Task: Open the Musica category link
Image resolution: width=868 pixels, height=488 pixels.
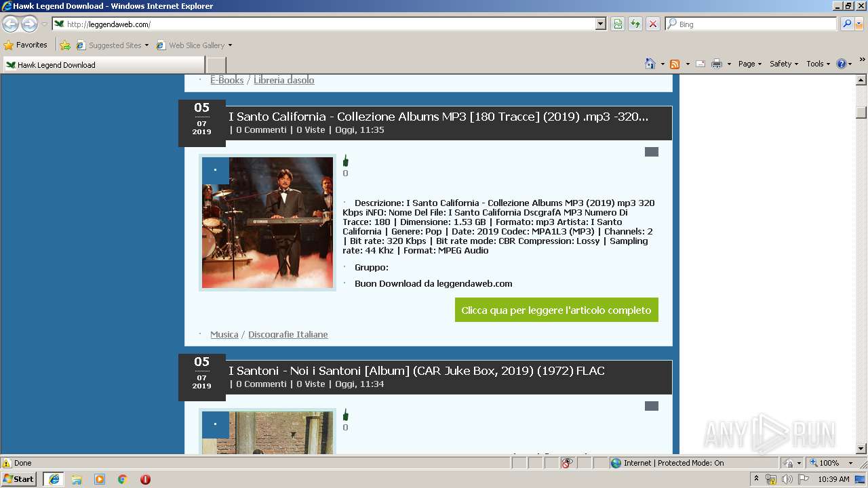Action: coord(224,334)
